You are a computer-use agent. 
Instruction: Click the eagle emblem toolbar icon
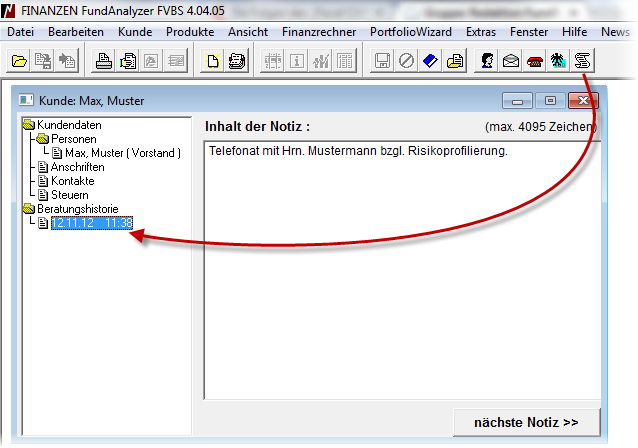point(558,61)
